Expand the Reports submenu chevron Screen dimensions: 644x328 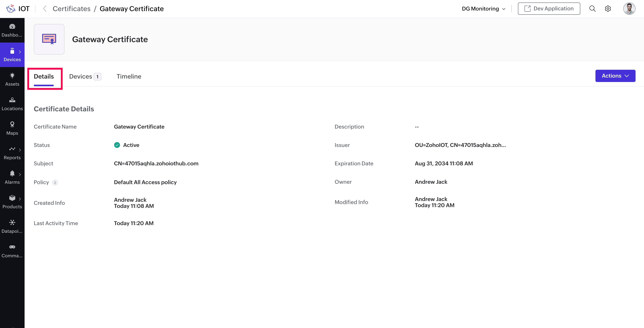[20, 150]
